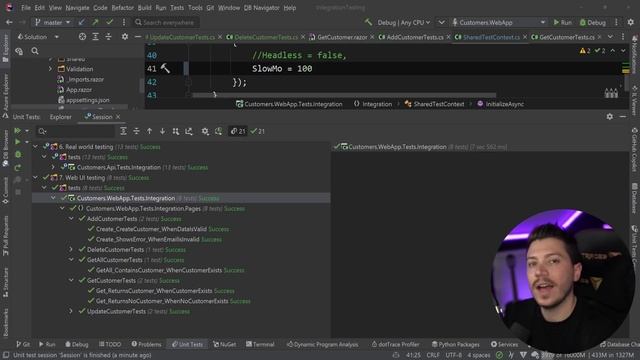Click the hammer gutter icon on line 41

tap(165, 68)
